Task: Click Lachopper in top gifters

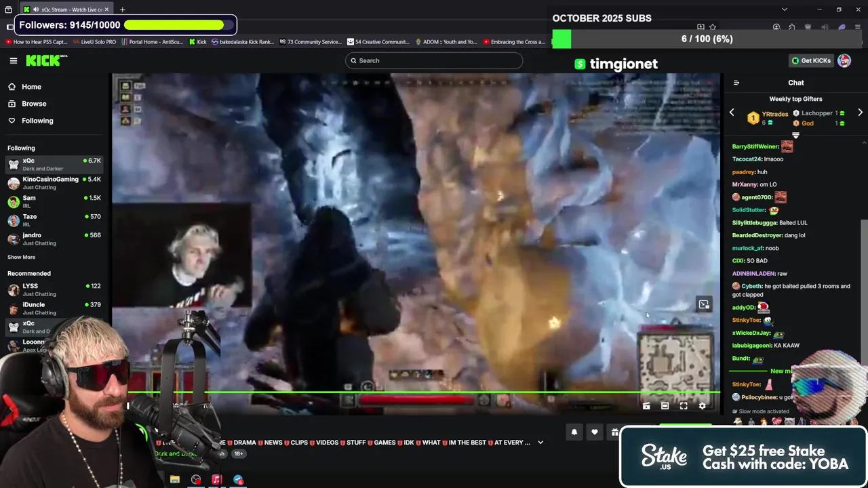Action: tap(816, 113)
